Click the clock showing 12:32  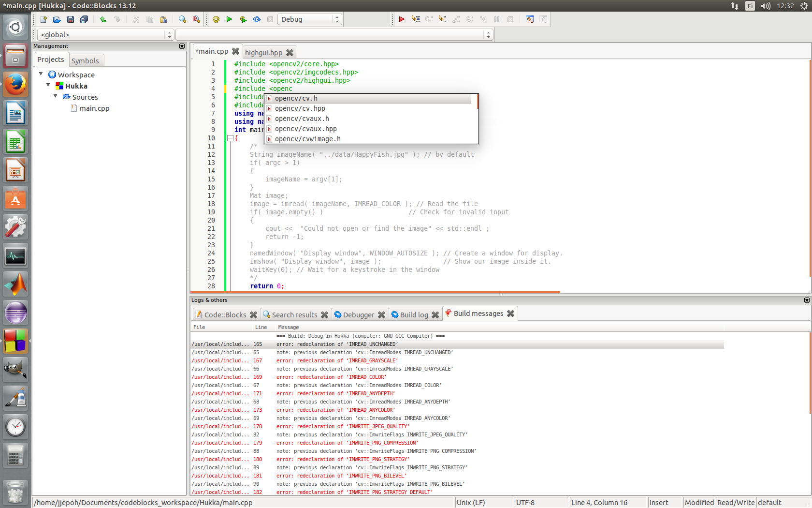pos(785,6)
